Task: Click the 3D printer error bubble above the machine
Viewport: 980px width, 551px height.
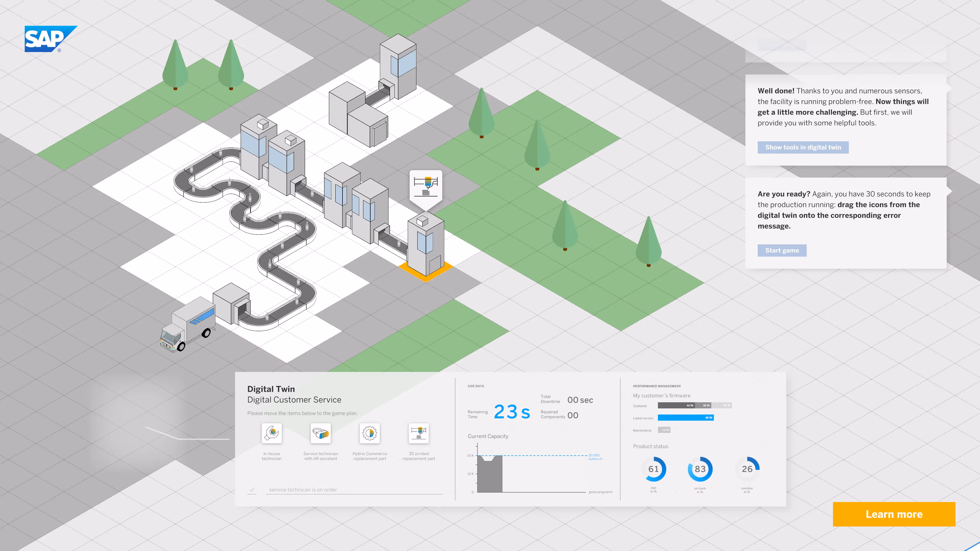Action: [x=426, y=186]
